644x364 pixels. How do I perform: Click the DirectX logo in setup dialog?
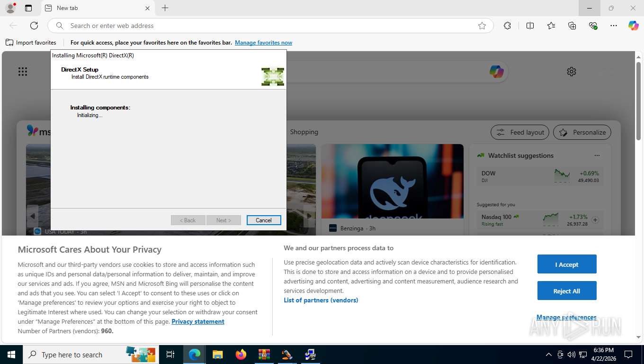(273, 77)
